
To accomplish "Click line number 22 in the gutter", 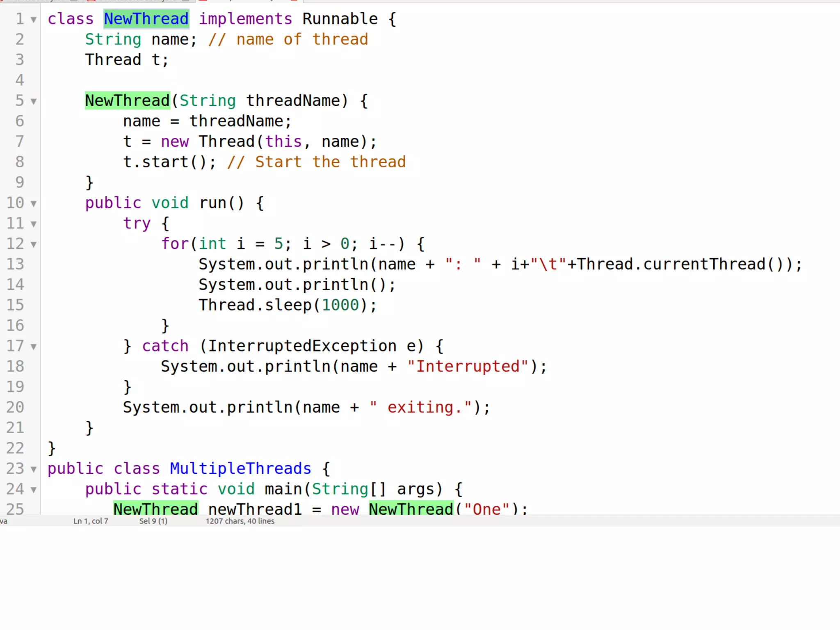I will (15, 448).
